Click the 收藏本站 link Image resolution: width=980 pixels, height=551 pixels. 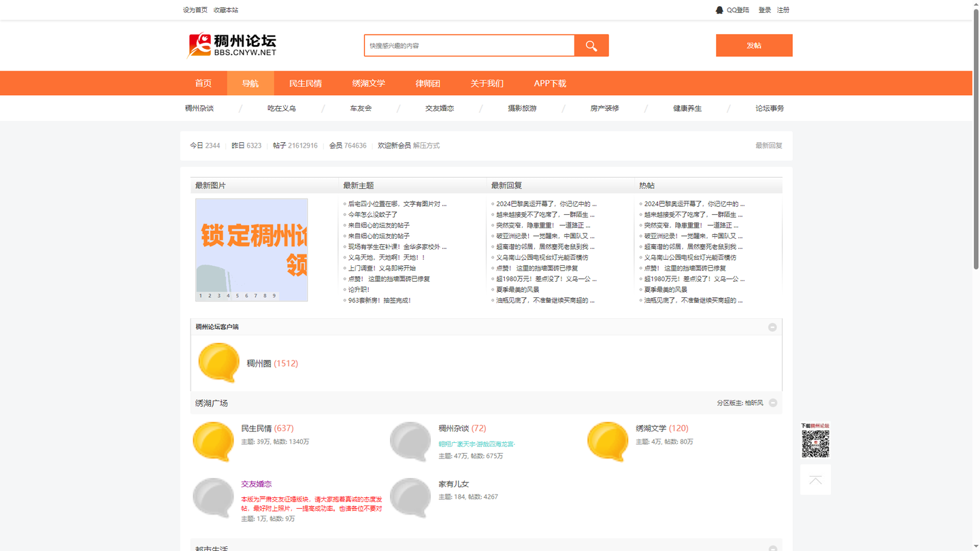click(x=226, y=10)
